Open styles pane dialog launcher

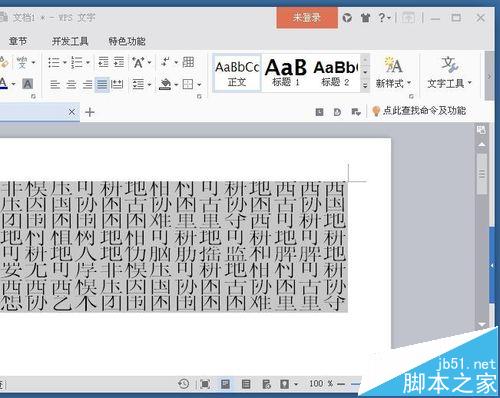click(x=411, y=96)
